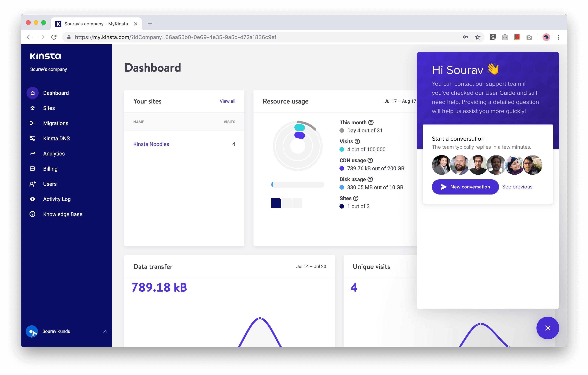Click the CDN usage help icon
The height and width of the screenshot is (375, 588).
click(x=370, y=160)
